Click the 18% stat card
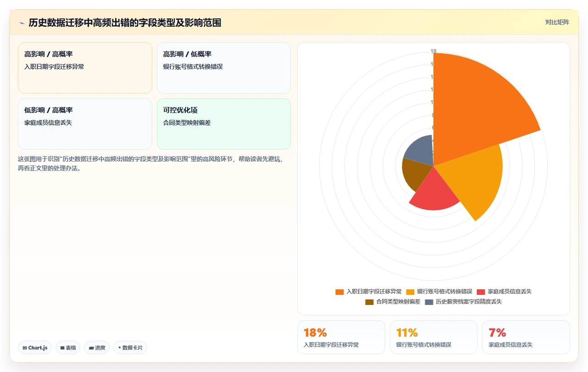 [341, 337]
